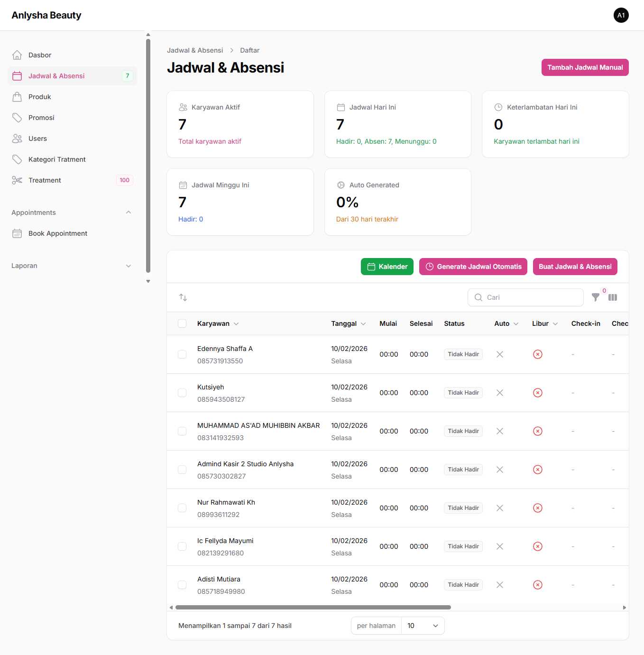Viewport: 644px width, 655px height.
Task: Expand the Laporan sidebar group
Action: pos(129,266)
